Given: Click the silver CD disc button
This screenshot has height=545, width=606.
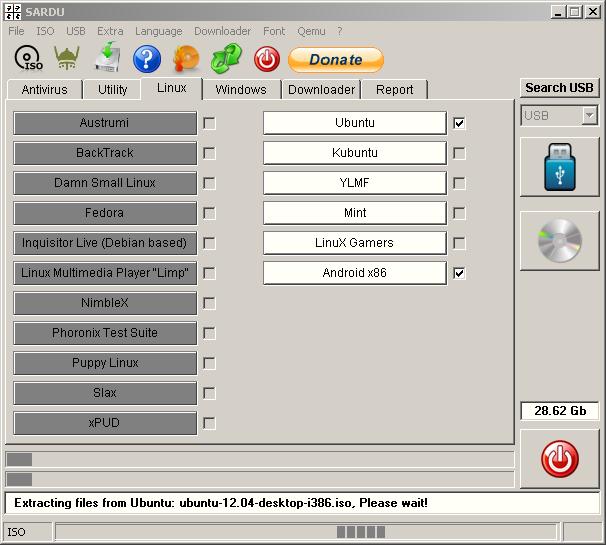Looking at the screenshot, I should [560, 240].
